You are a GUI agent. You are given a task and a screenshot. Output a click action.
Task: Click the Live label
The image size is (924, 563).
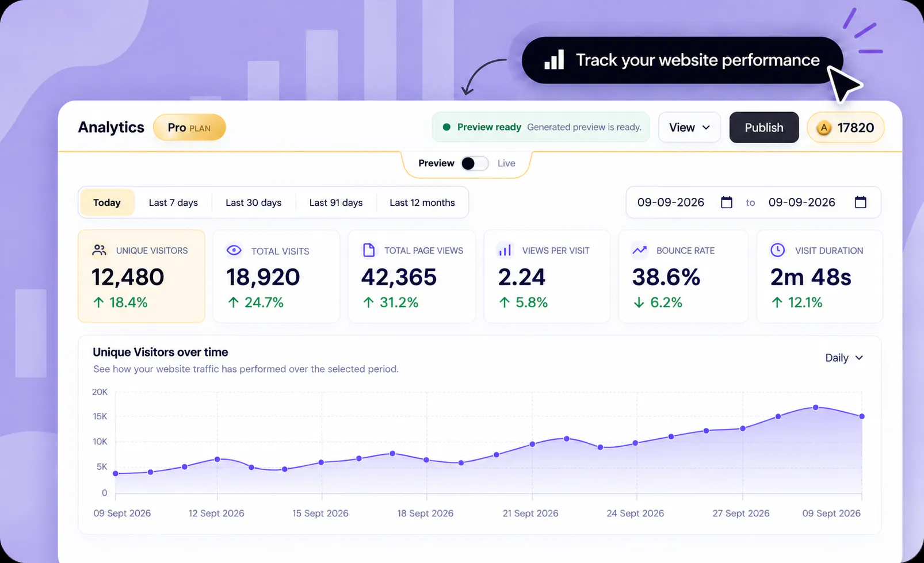[x=506, y=163]
